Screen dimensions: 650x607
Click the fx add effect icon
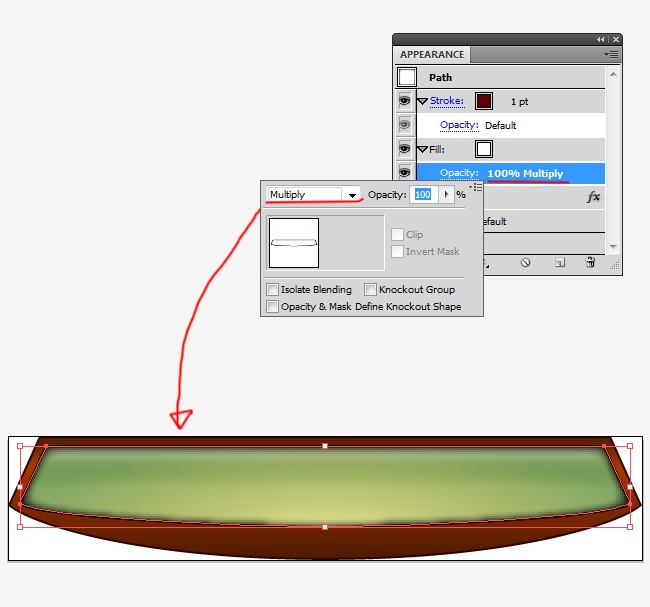point(593,197)
